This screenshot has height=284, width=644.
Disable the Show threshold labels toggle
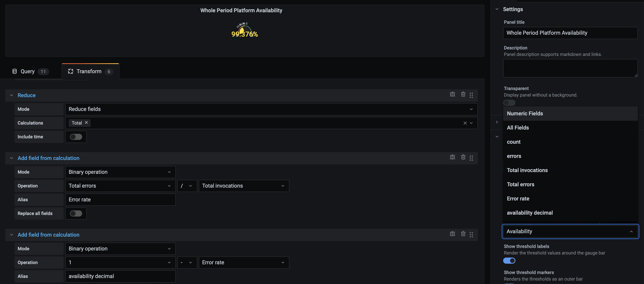pyautogui.click(x=509, y=261)
